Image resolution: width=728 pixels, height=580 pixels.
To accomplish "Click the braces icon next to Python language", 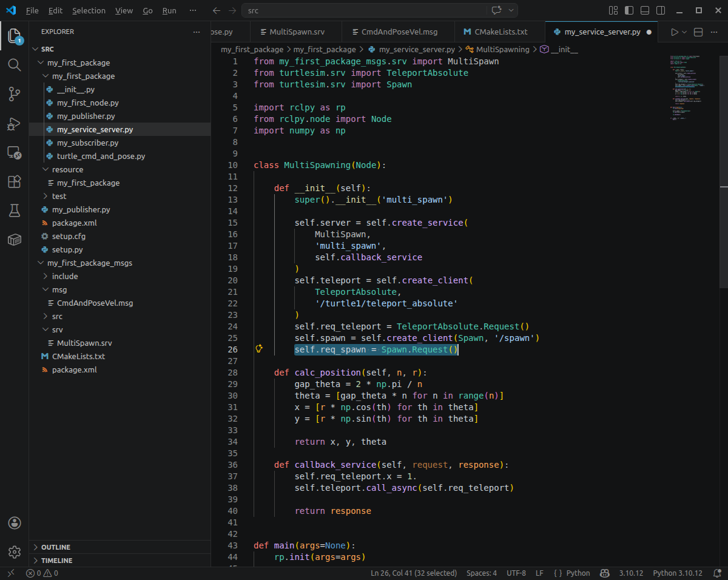I will click(x=558, y=573).
